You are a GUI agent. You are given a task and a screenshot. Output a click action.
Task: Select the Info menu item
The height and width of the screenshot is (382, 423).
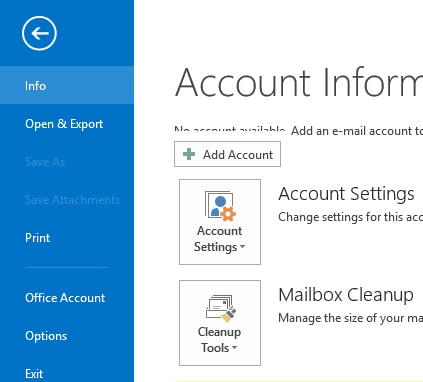tap(67, 85)
